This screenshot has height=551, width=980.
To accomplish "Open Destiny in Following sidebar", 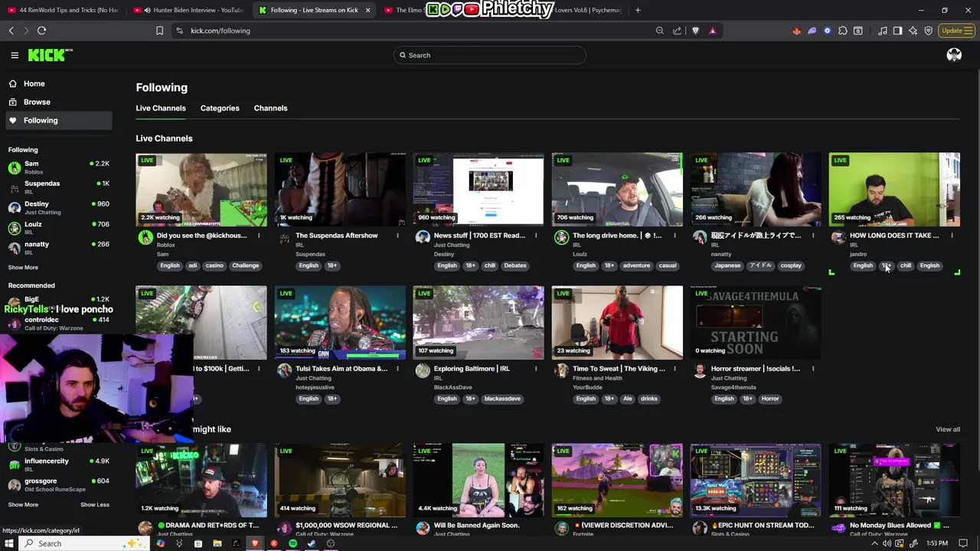I will 59,207.
